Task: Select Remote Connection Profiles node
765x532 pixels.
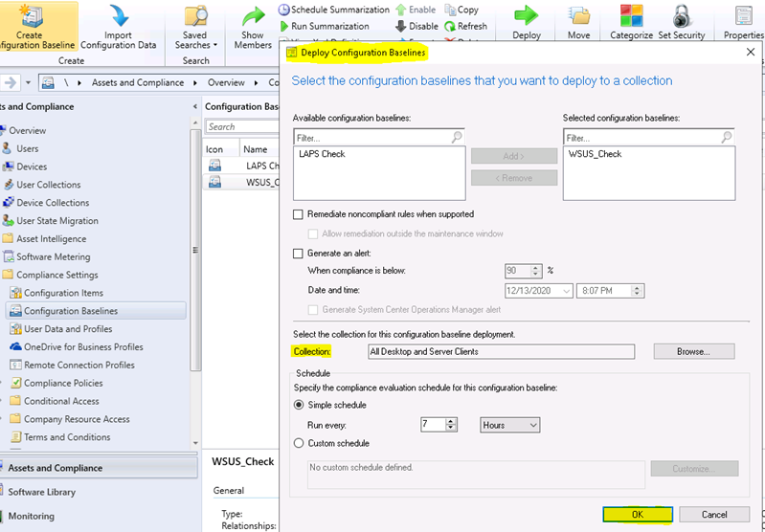Action: [x=79, y=366]
